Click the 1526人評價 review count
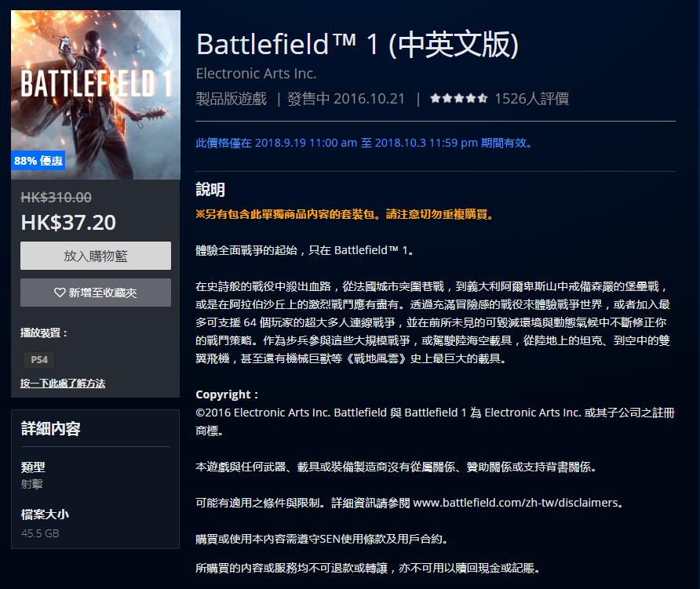Image resolution: width=700 pixels, height=589 pixels. point(531,99)
